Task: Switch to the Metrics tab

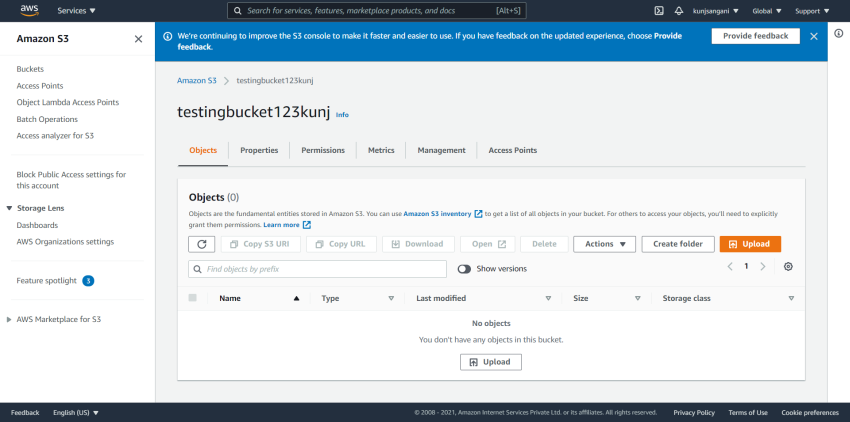Action: point(381,150)
